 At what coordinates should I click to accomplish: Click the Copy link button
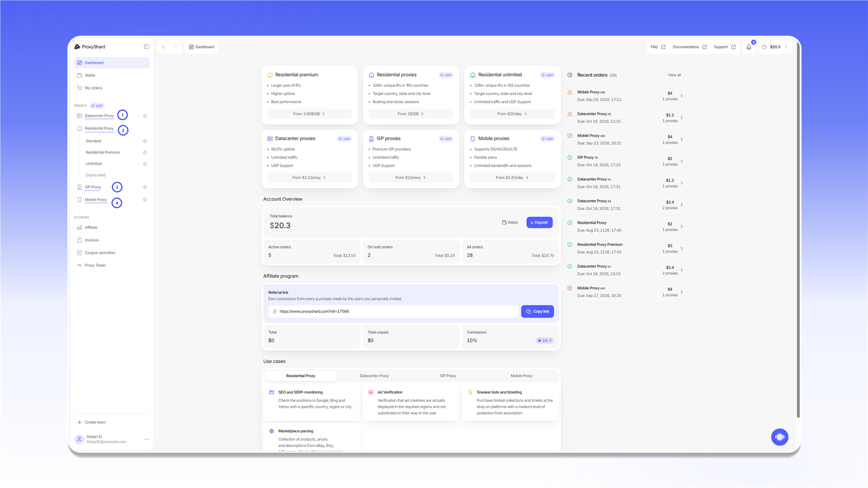(537, 311)
